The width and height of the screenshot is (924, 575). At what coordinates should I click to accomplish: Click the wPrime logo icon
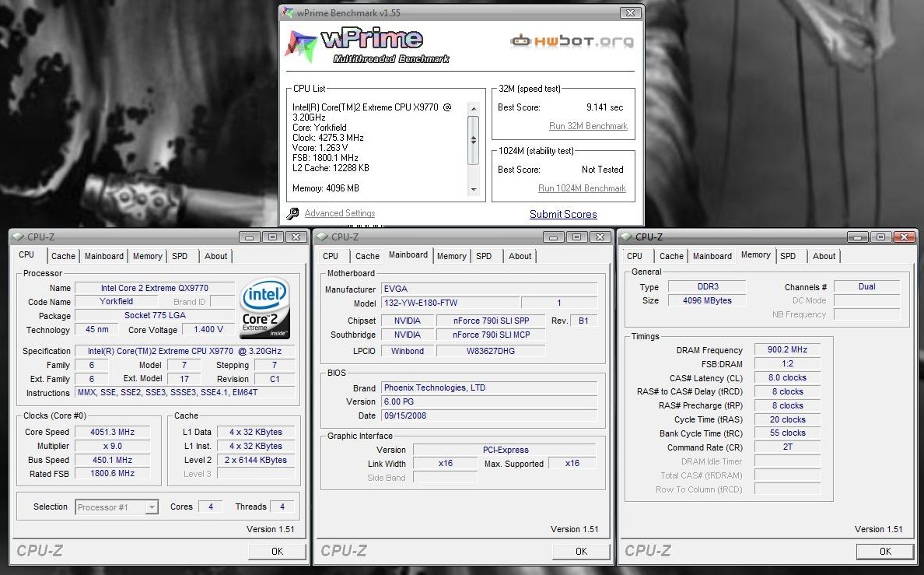[301, 46]
